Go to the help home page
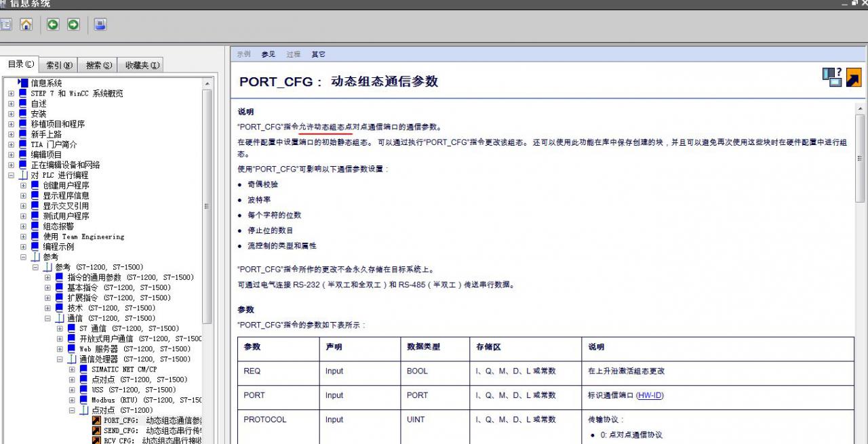The image size is (868, 444). coord(26,25)
